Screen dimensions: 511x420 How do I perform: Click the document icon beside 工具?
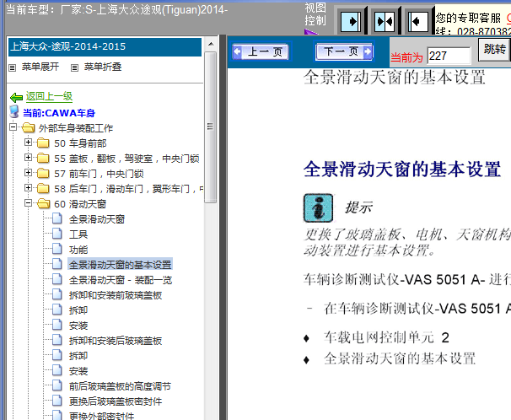(x=57, y=234)
